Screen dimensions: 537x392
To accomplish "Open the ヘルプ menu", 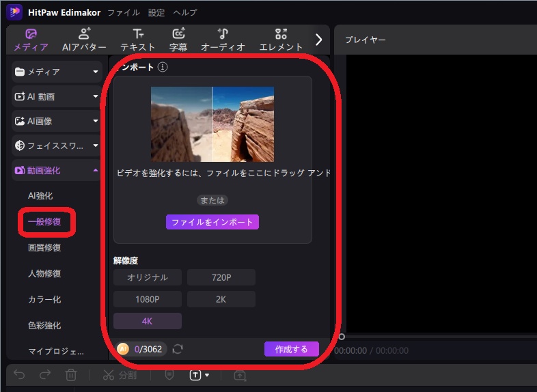I will tap(185, 13).
